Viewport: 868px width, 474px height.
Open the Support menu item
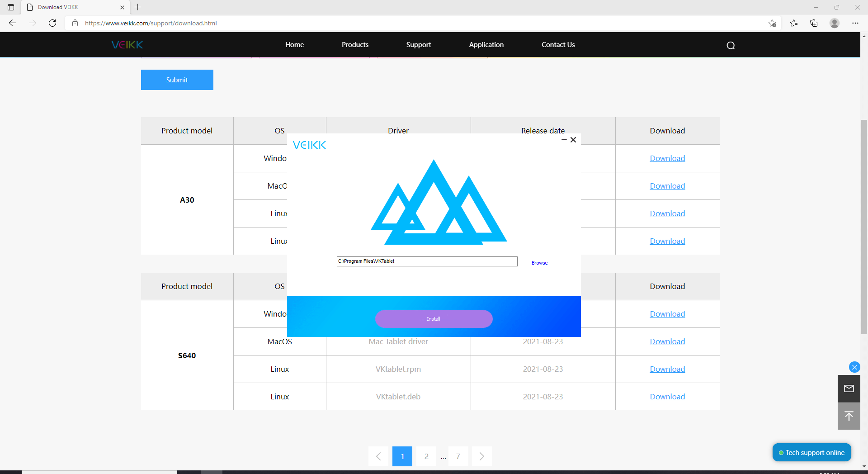click(x=419, y=45)
